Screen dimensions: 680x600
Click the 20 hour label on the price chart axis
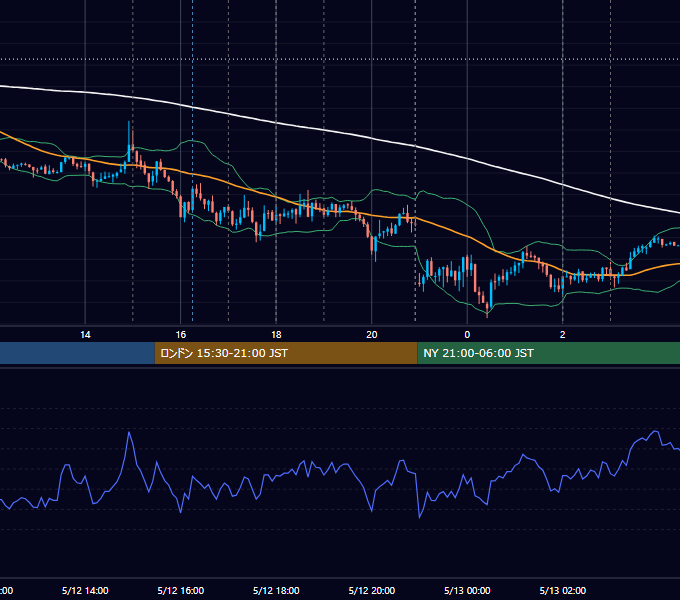[x=372, y=335]
